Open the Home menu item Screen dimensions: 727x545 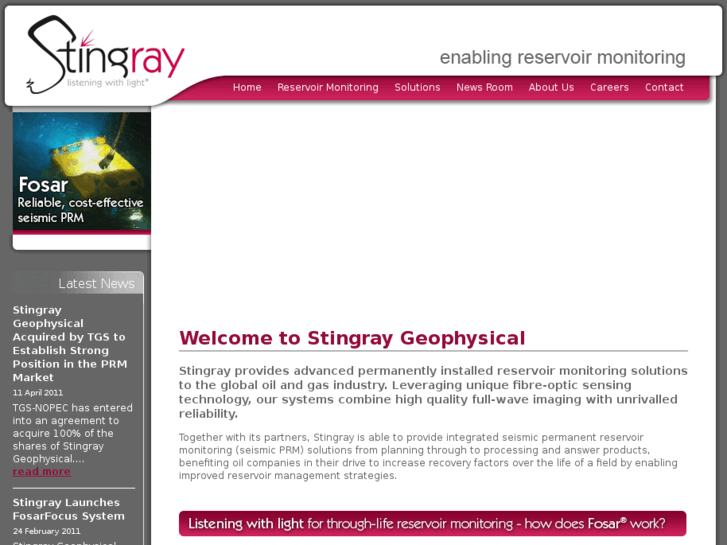pyautogui.click(x=247, y=87)
